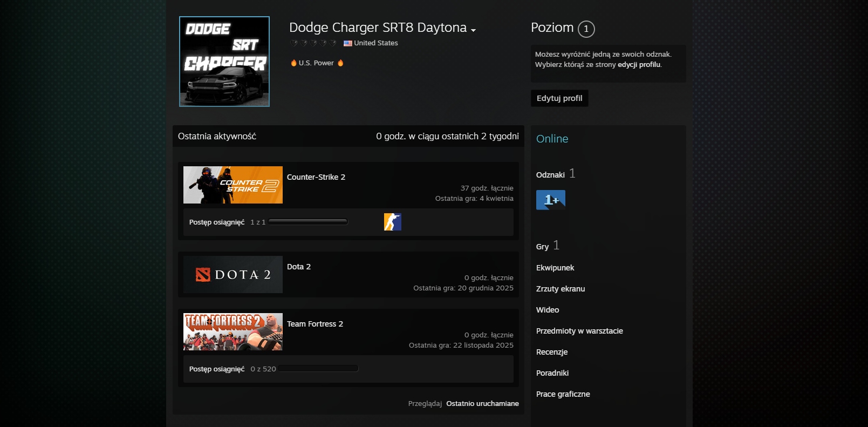
Task: Click the United States flag icon
Action: point(348,43)
